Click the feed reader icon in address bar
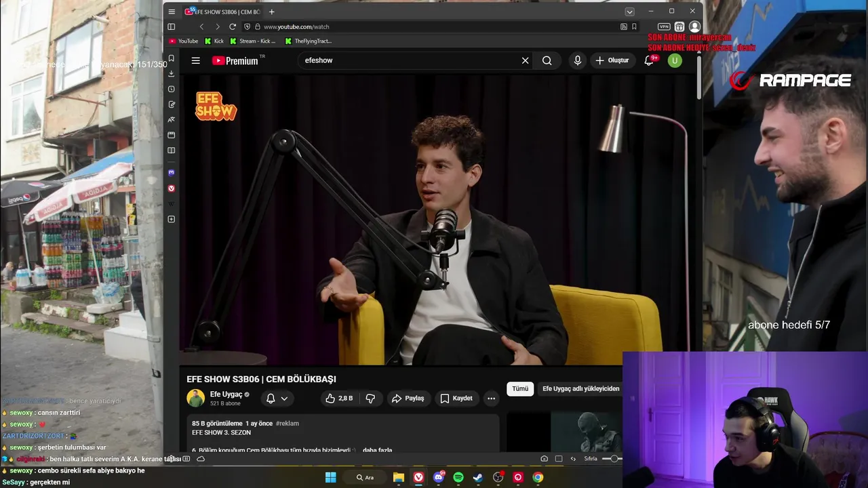This screenshot has height=488, width=868. pyautogui.click(x=624, y=26)
